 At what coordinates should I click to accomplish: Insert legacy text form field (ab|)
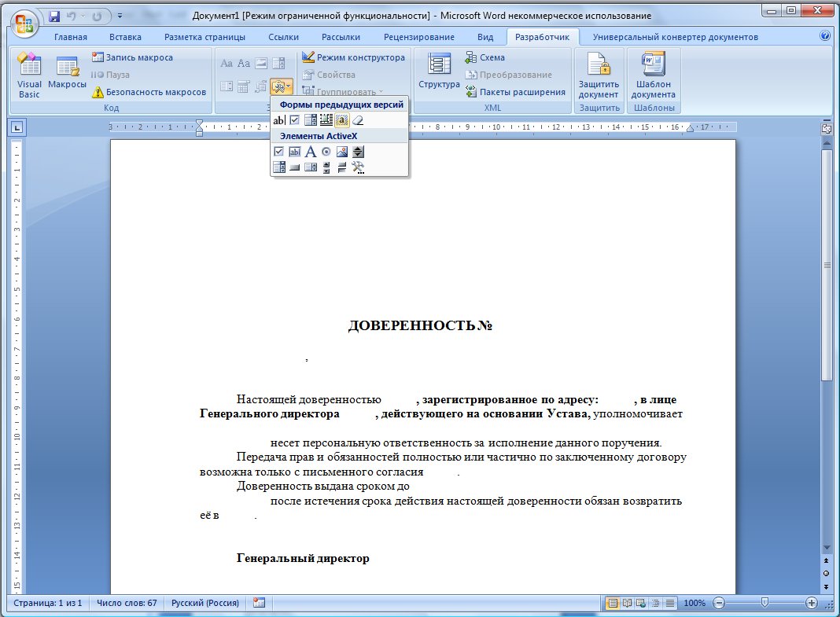[278, 120]
